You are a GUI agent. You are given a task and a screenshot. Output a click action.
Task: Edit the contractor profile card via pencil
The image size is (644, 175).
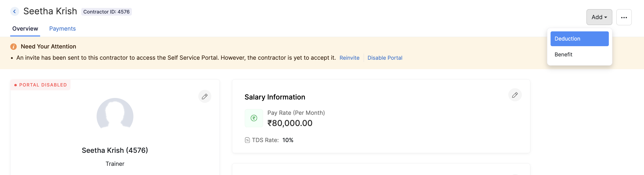(x=205, y=96)
